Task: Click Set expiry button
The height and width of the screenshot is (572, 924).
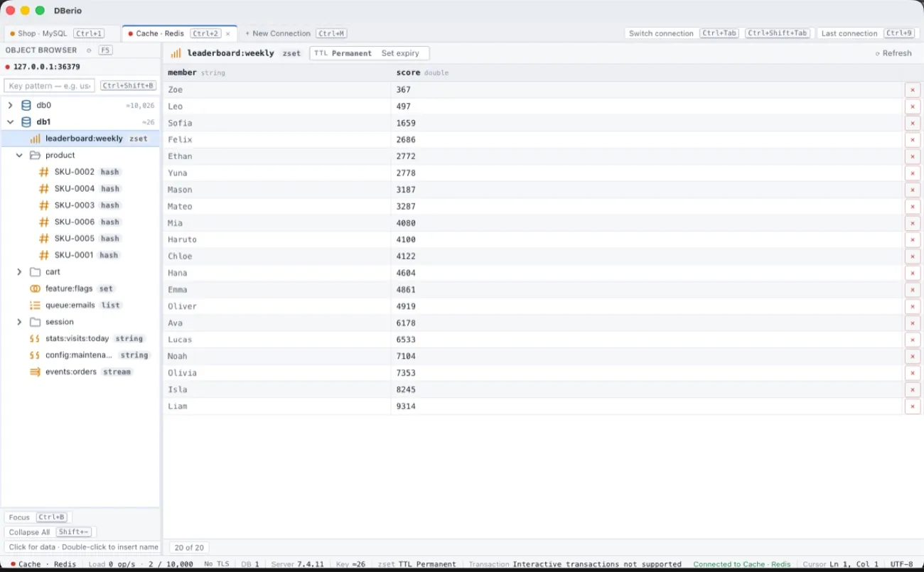Action: pyautogui.click(x=400, y=53)
